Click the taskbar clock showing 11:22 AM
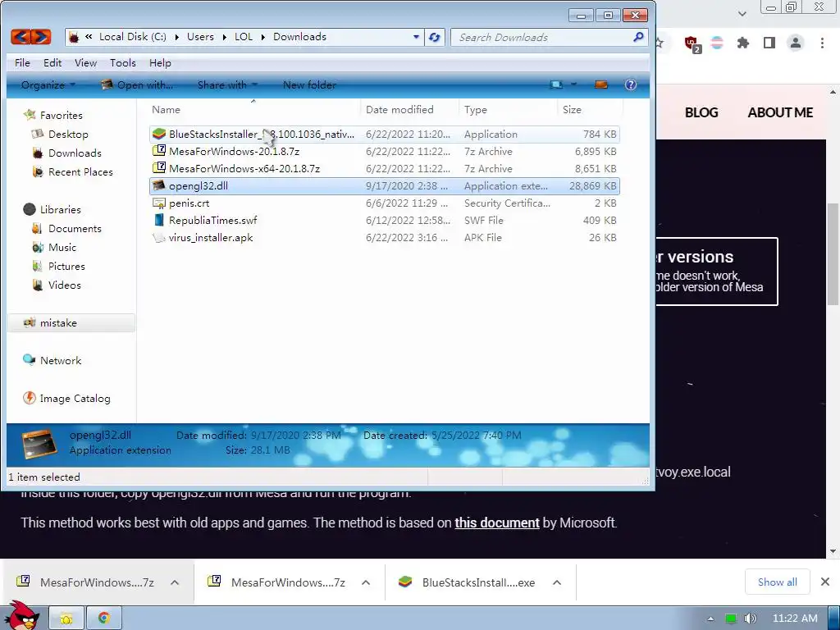The height and width of the screenshot is (630, 840). pyautogui.click(x=795, y=619)
